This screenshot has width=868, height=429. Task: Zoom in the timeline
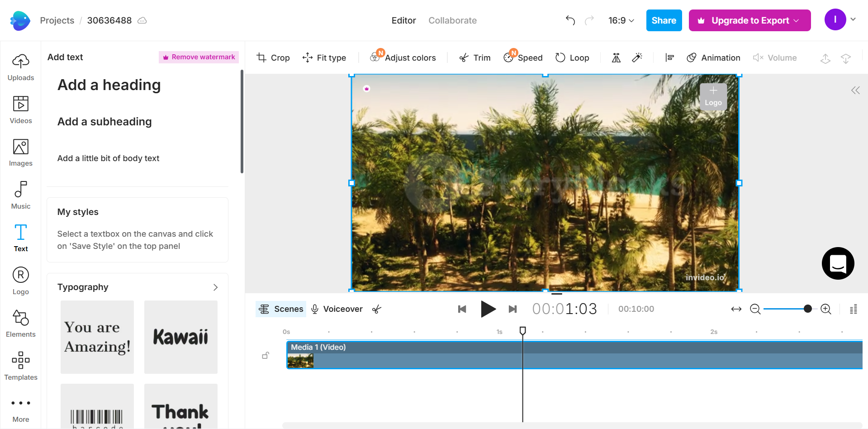click(x=826, y=309)
